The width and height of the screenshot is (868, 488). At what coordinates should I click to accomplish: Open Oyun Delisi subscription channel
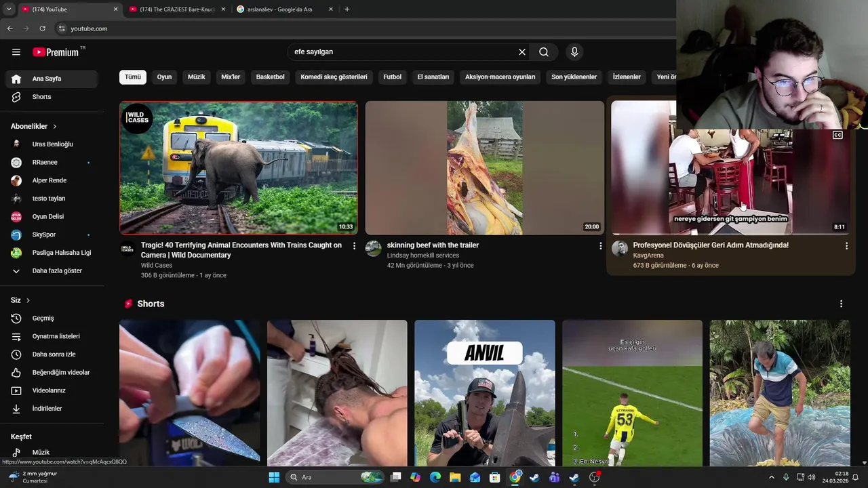pos(52,217)
